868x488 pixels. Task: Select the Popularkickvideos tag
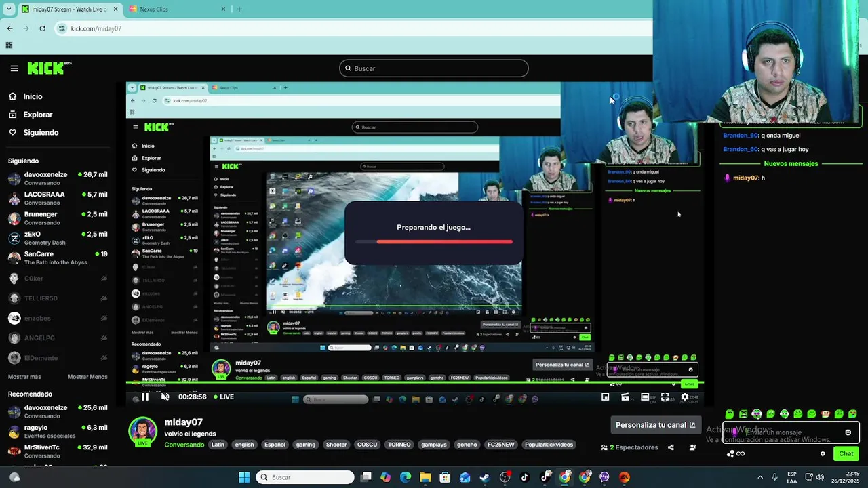549,445
